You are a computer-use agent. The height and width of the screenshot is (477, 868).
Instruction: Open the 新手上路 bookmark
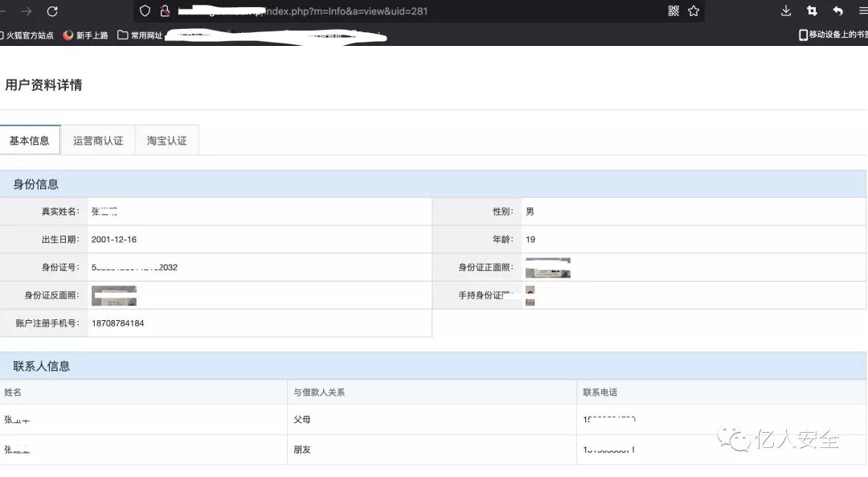88,35
